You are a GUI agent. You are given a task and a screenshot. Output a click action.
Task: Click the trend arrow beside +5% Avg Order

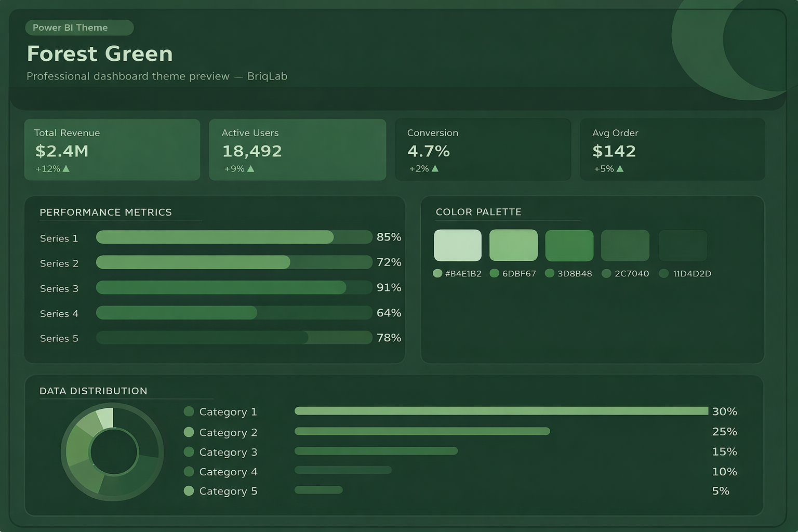tap(620, 169)
